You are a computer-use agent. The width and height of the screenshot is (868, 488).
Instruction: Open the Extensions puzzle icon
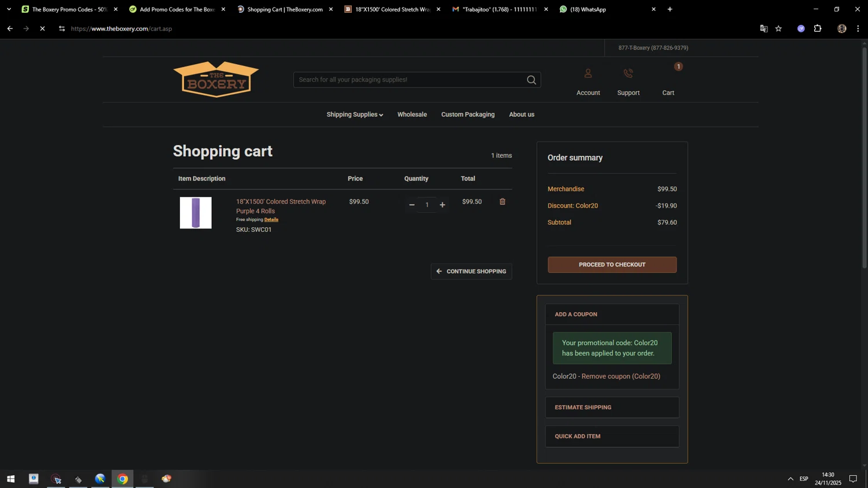point(818,28)
